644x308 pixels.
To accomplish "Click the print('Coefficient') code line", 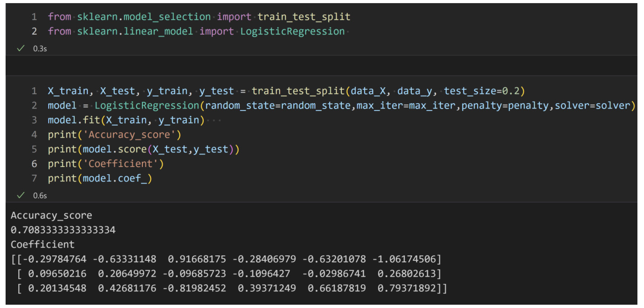I will (x=105, y=164).
